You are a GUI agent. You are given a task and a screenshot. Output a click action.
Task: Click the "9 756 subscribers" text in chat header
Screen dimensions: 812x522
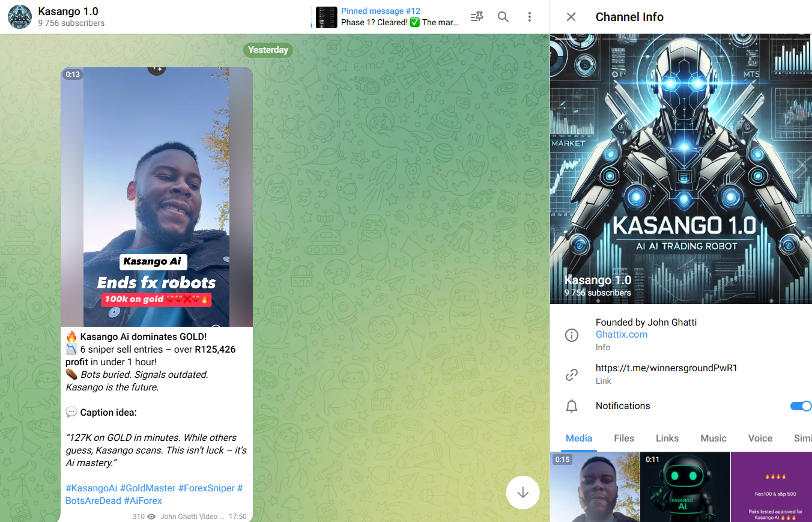pos(71,23)
